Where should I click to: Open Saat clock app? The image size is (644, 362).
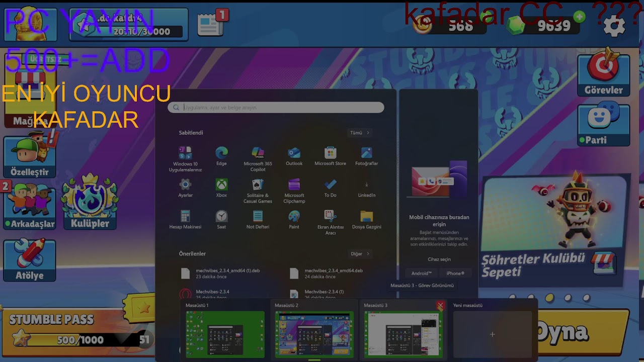click(x=221, y=220)
